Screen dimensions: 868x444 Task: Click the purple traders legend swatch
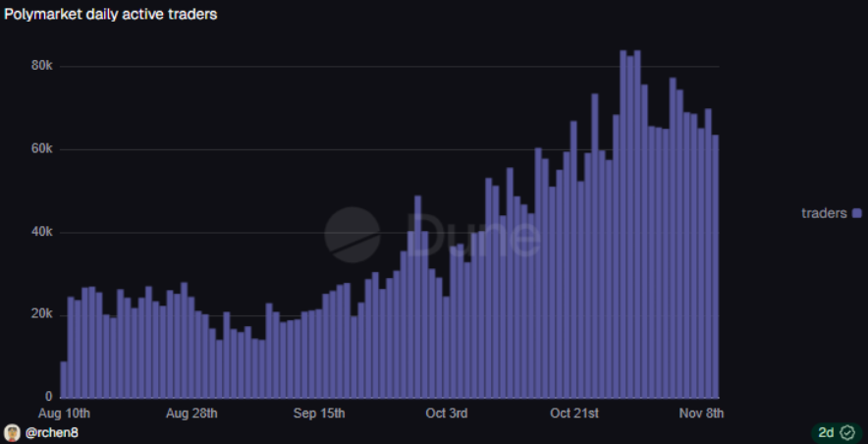(857, 213)
